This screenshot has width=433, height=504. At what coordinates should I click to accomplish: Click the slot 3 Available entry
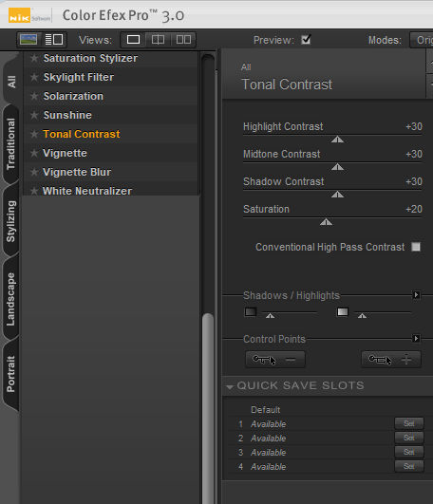coord(269,452)
